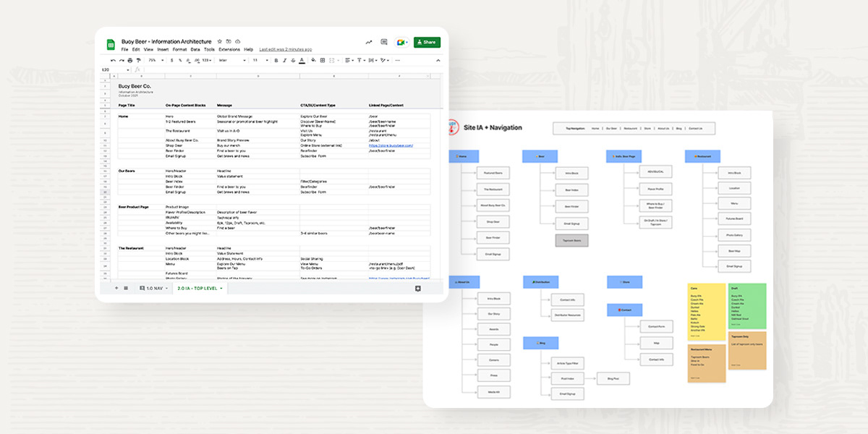
Task: Select the Blog Post box in diagram
Action: (613, 378)
